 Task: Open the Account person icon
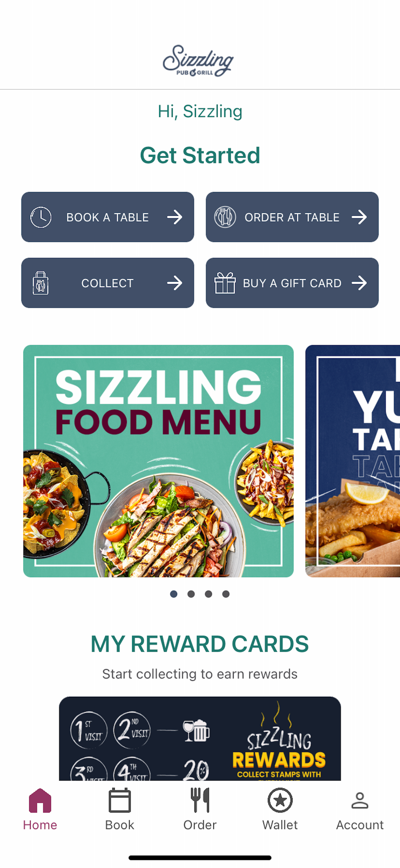[x=360, y=800]
